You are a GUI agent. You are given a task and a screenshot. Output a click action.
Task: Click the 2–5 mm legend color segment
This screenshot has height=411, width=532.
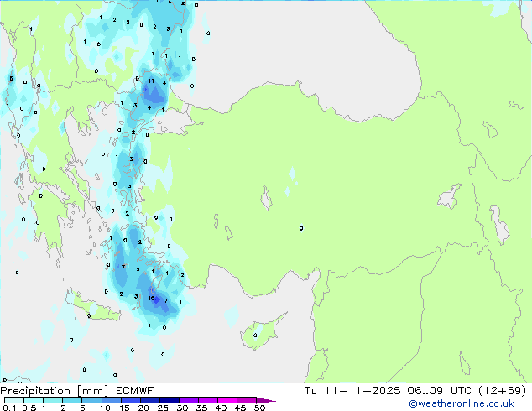pyautogui.click(x=72, y=400)
